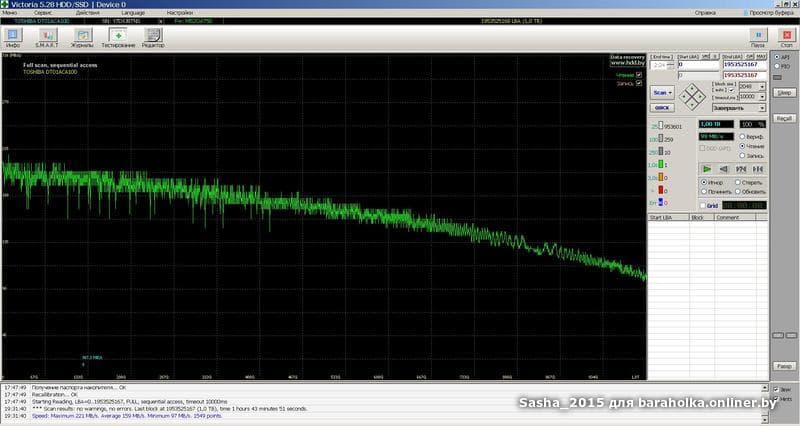Click the QUICK scan button
Screen dimensions: 800x426
(x=662, y=108)
